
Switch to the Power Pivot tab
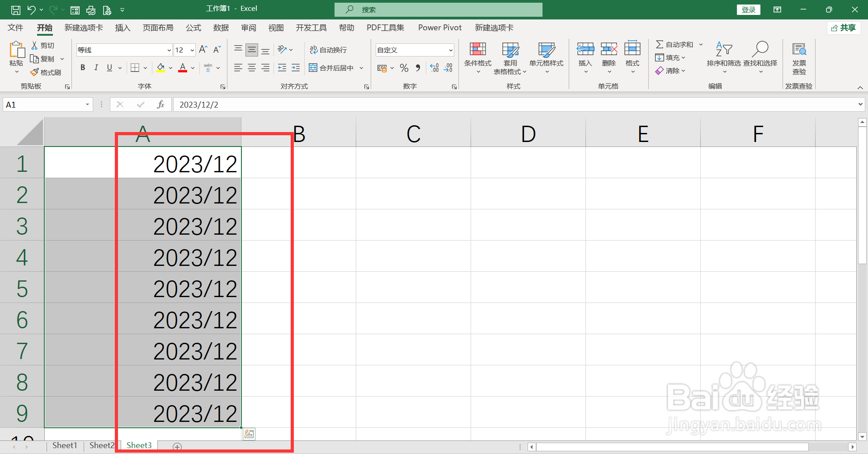pos(440,28)
